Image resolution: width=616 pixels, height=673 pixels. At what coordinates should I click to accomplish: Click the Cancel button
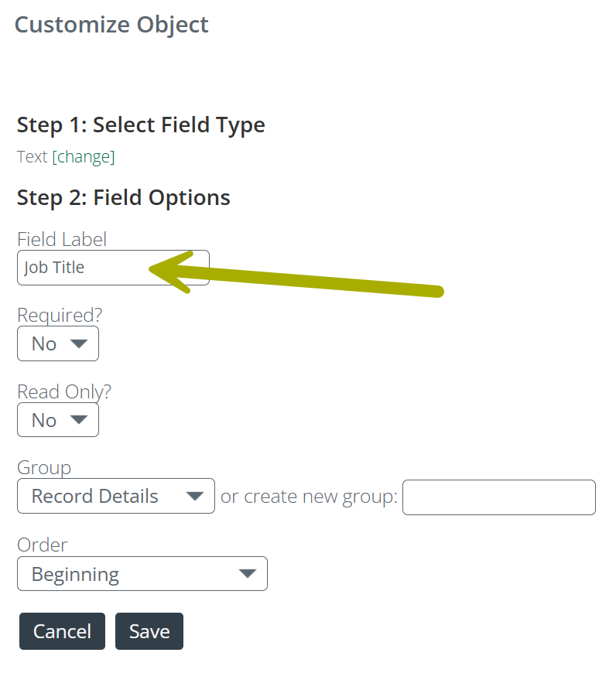click(62, 631)
